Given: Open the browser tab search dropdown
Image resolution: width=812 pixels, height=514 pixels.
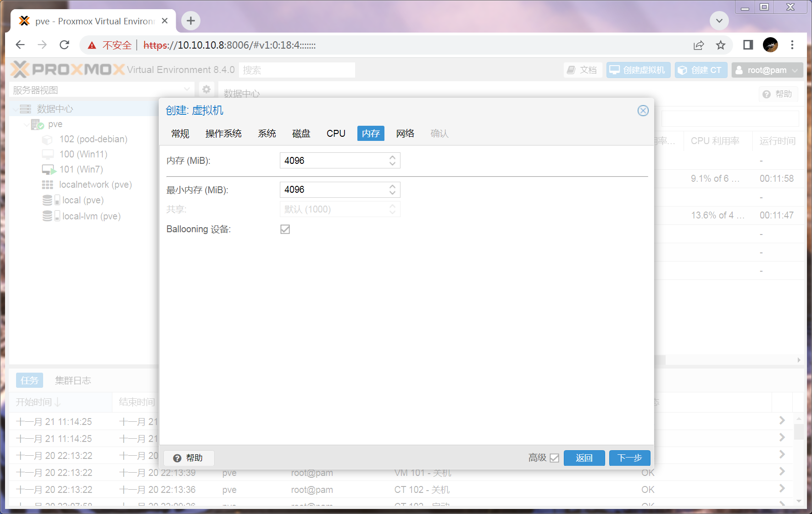Looking at the screenshot, I should [719, 21].
